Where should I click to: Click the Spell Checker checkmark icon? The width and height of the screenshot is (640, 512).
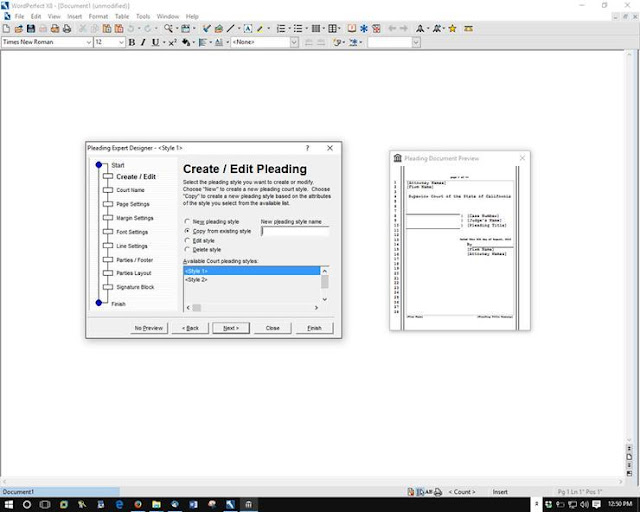[207, 29]
